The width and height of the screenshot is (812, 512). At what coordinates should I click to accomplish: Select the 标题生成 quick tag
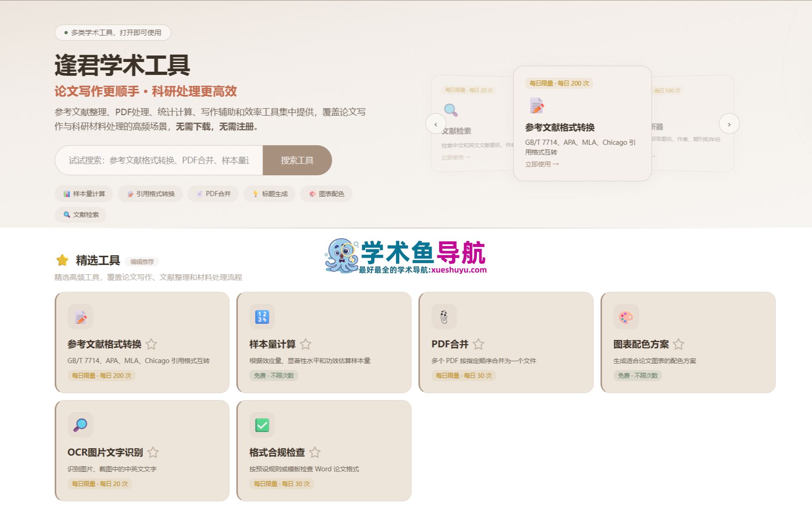[x=270, y=194]
